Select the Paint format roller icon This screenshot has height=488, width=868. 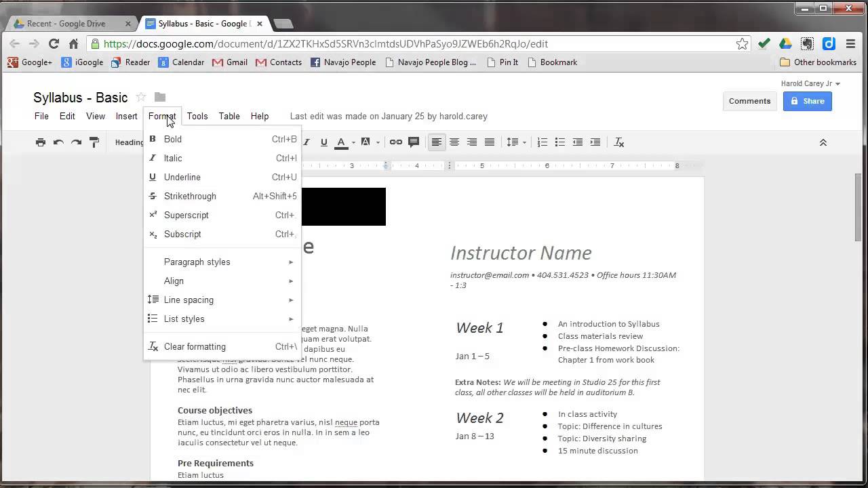94,142
